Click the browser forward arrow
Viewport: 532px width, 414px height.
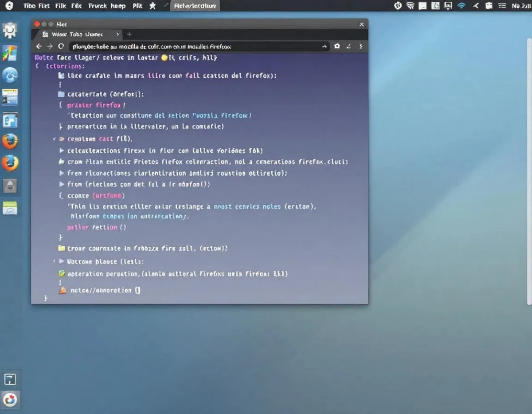click(x=50, y=46)
